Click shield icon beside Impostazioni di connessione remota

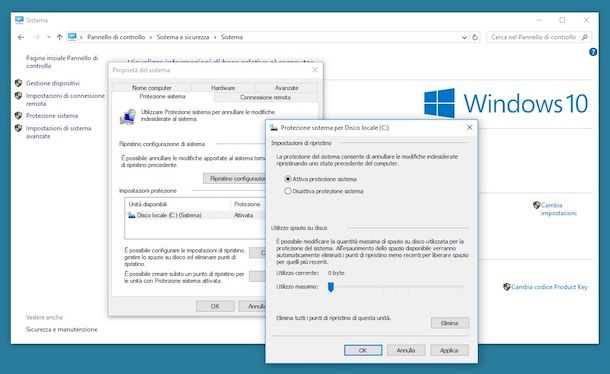click(18, 95)
